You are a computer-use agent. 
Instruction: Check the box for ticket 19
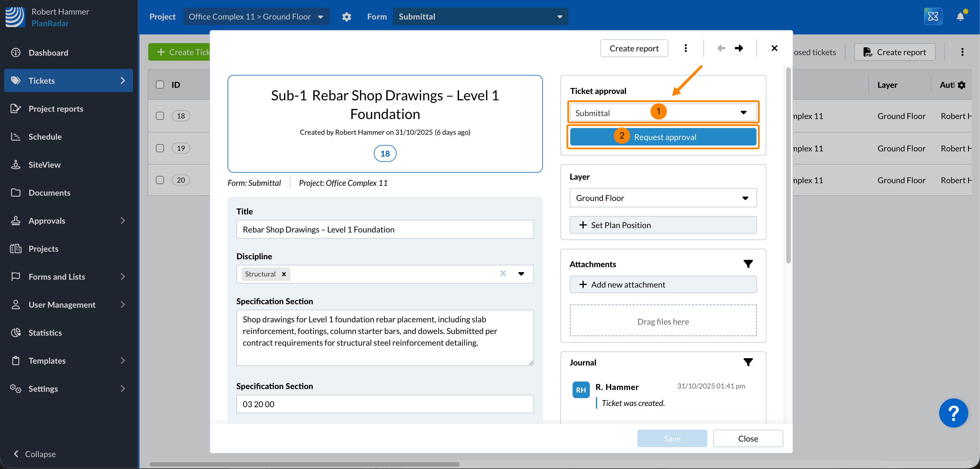point(160,148)
